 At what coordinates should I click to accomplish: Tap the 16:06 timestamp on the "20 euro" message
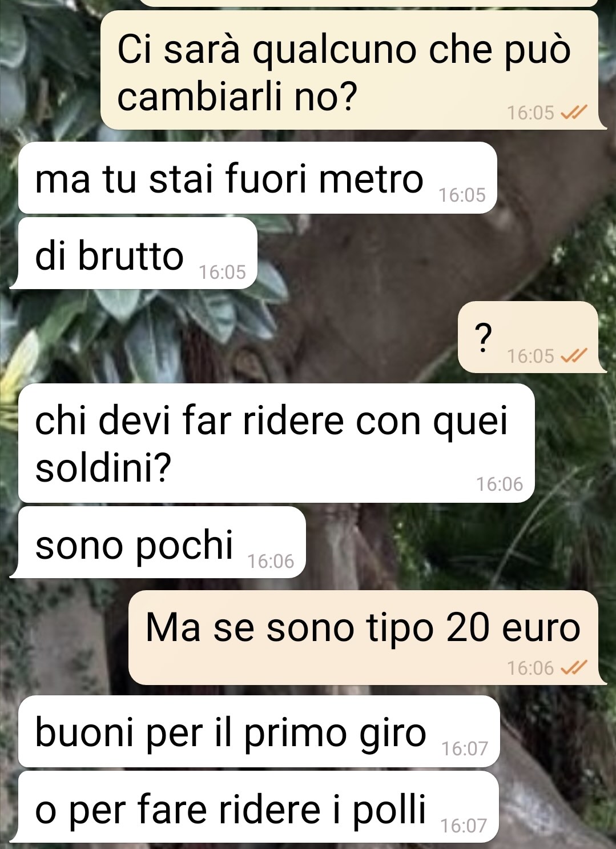(530, 668)
